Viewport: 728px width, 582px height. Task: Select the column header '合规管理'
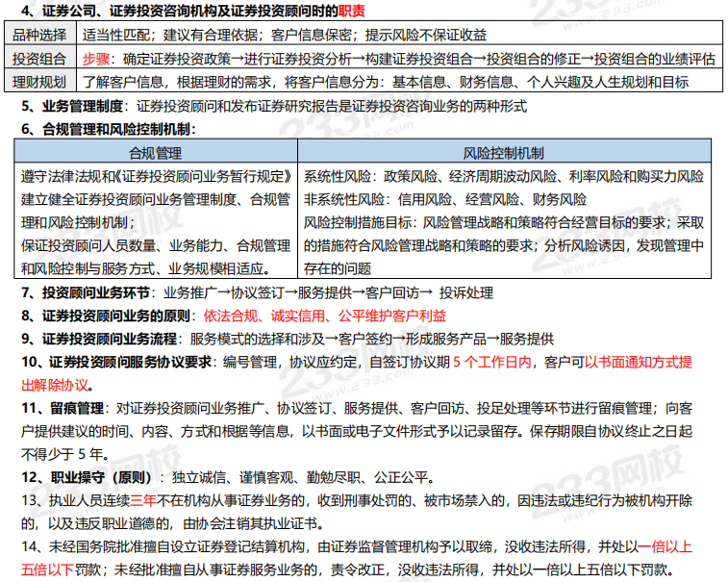(155, 153)
